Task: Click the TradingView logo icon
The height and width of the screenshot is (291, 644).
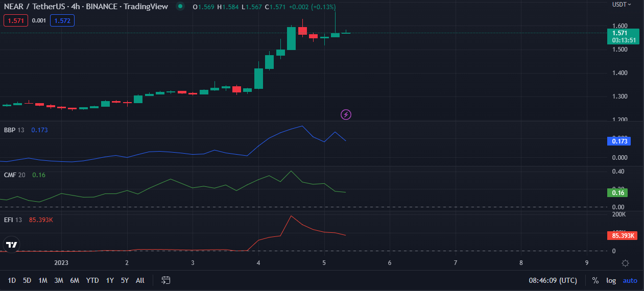Action: [11, 245]
